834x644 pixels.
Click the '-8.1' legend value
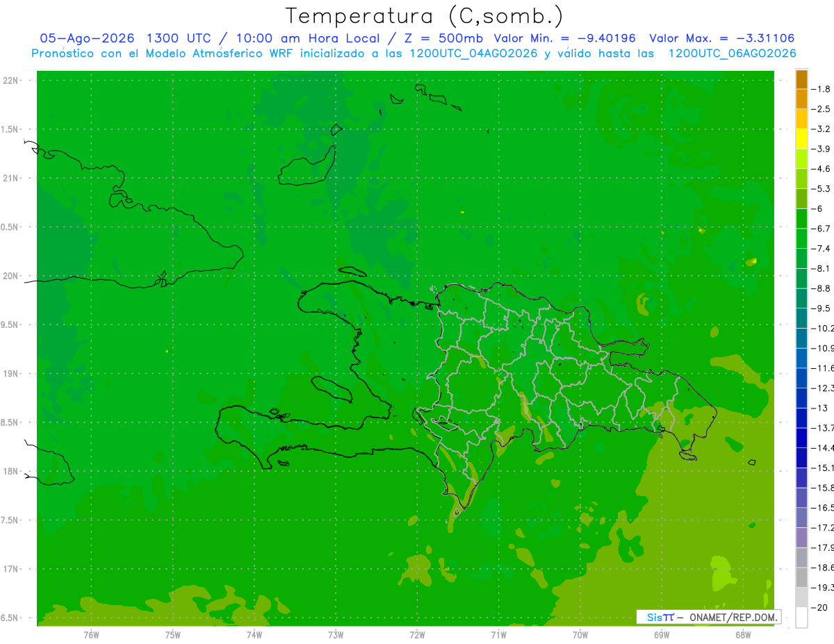pos(821,268)
